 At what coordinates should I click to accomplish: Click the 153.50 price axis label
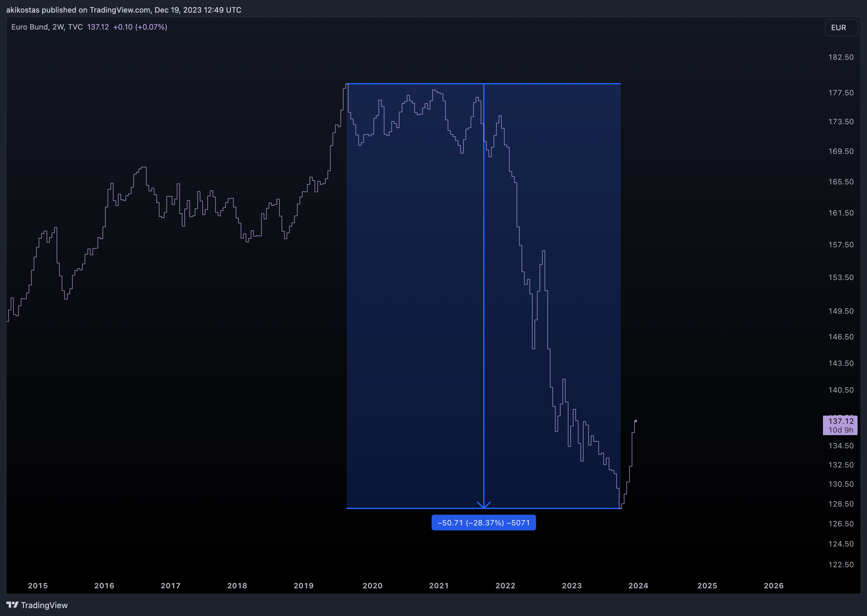pos(841,277)
